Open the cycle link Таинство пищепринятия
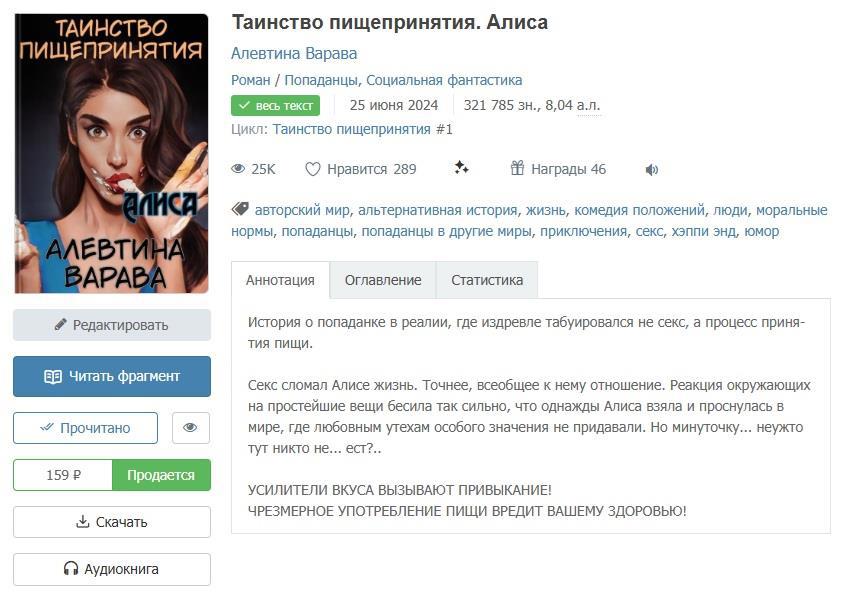This screenshot has width=843, height=611. [352, 130]
